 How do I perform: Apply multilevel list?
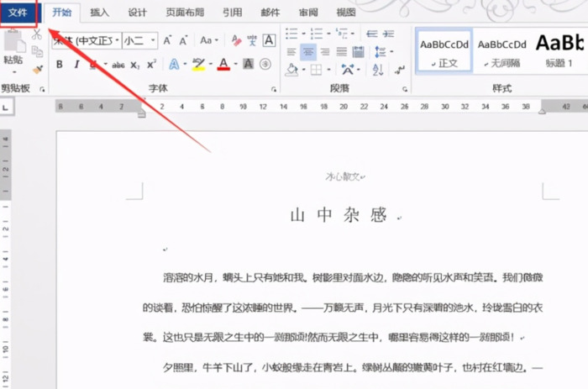point(342,34)
